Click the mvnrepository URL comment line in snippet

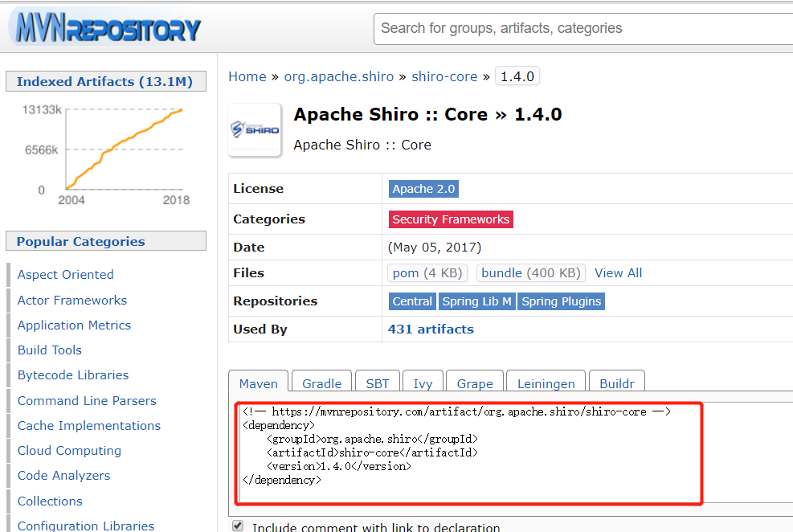coord(456,411)
